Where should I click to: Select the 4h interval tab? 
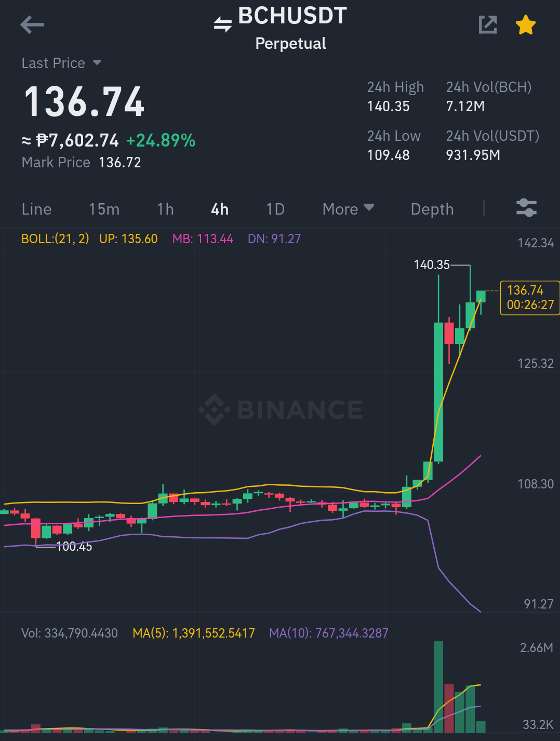[x=220, y=209]
